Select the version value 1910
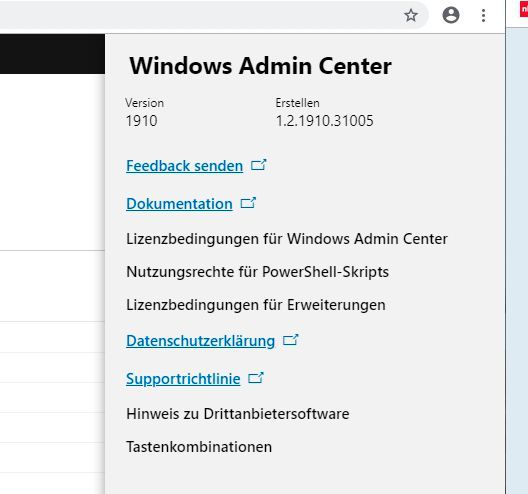 pyautogui.click(x=141, y=121)
